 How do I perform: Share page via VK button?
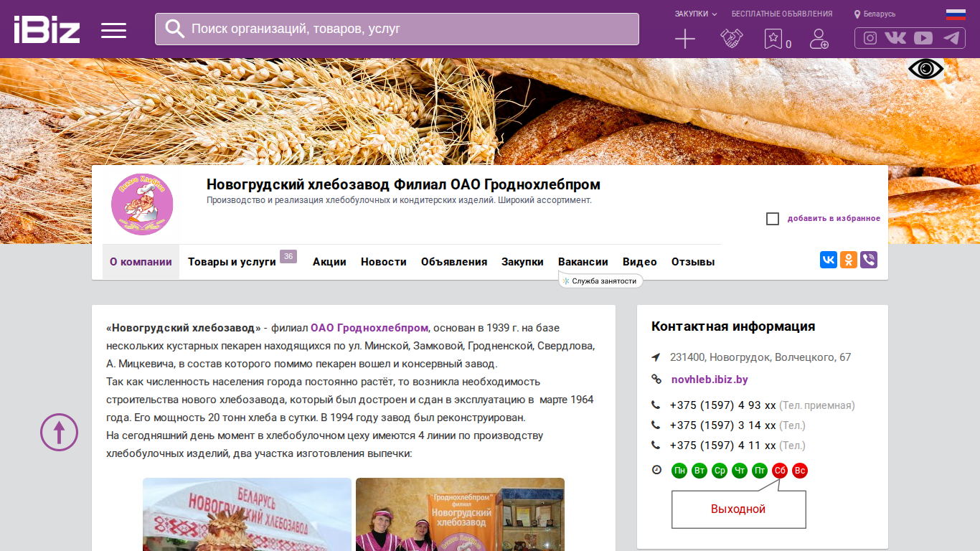pyautogui.click(x=829, y=260)
